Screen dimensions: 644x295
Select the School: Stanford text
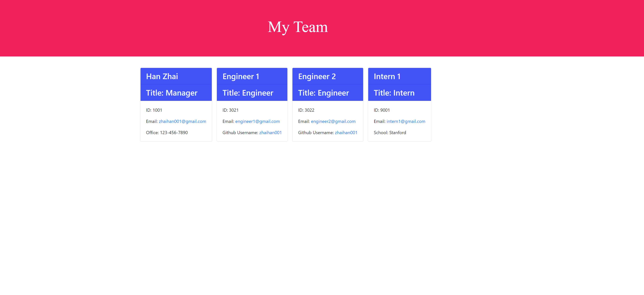click(390, 132)
